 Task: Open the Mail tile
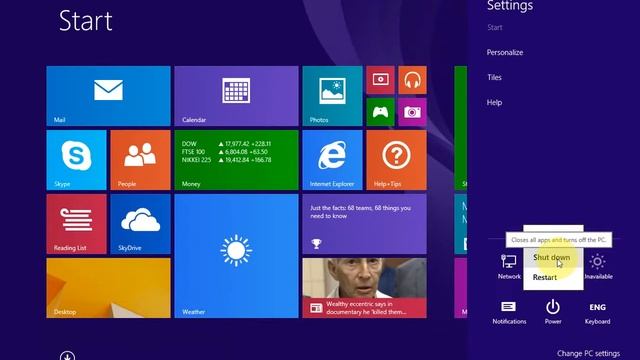pos(108,96)
